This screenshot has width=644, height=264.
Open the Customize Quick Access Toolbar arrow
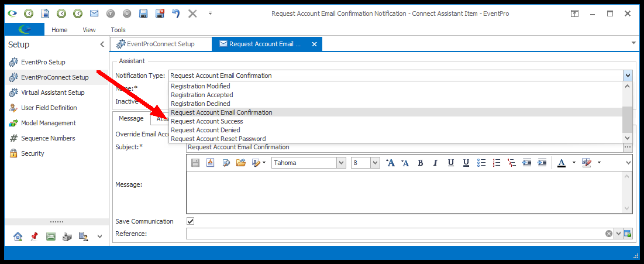click(211, 13)
